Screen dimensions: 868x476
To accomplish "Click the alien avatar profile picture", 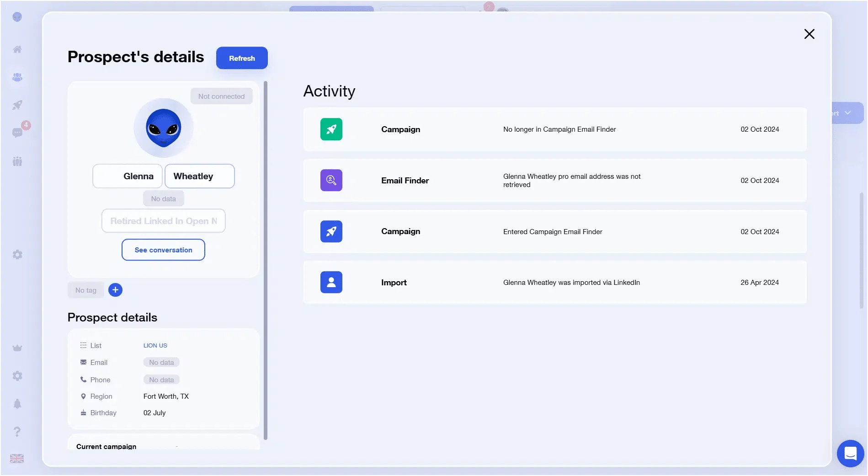I will pos(163,128).
